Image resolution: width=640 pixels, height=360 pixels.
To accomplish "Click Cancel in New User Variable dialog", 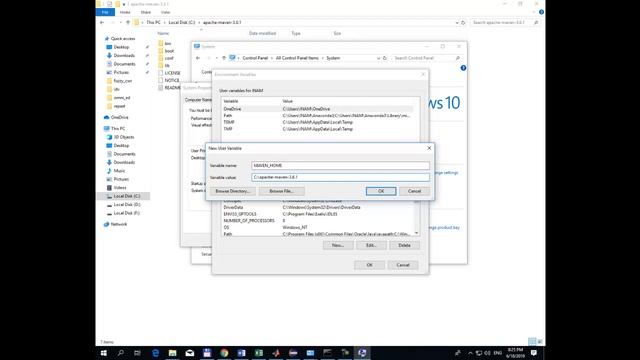I will pos(414,191).
